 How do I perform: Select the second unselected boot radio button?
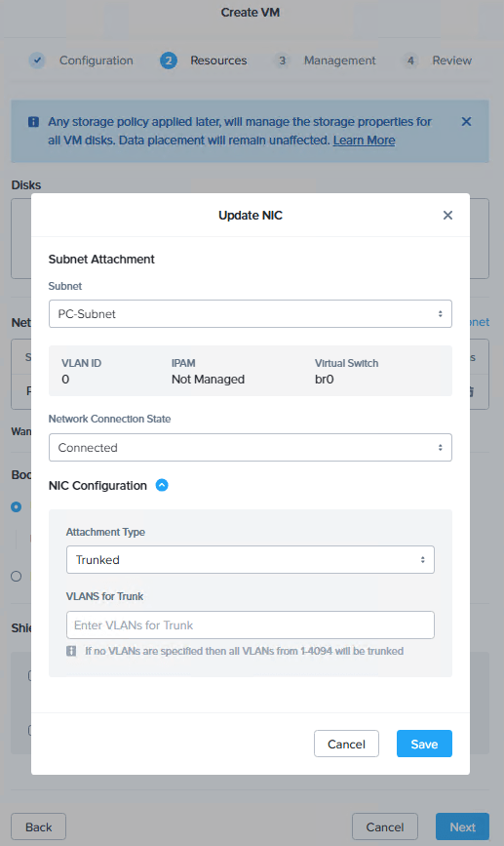(17, 577)
